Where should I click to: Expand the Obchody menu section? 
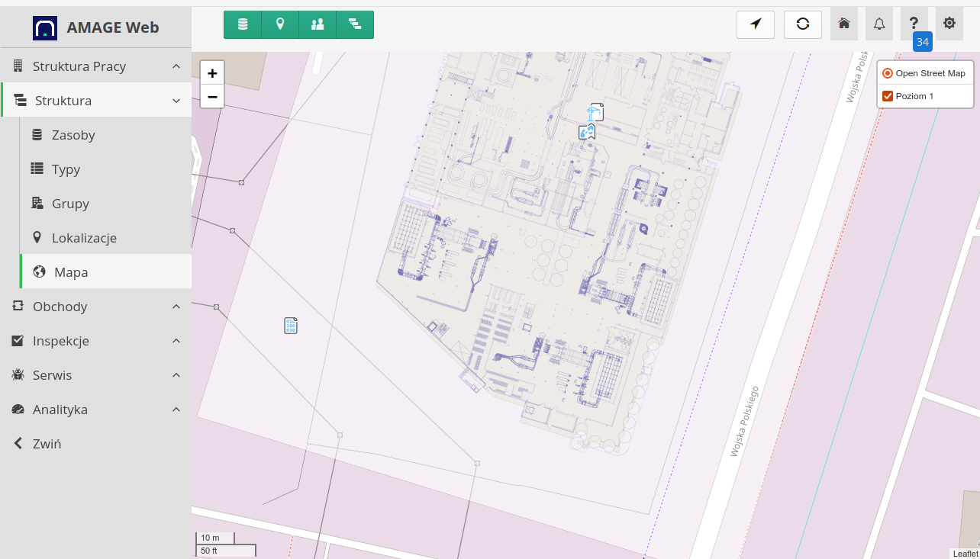click(95, 307)
